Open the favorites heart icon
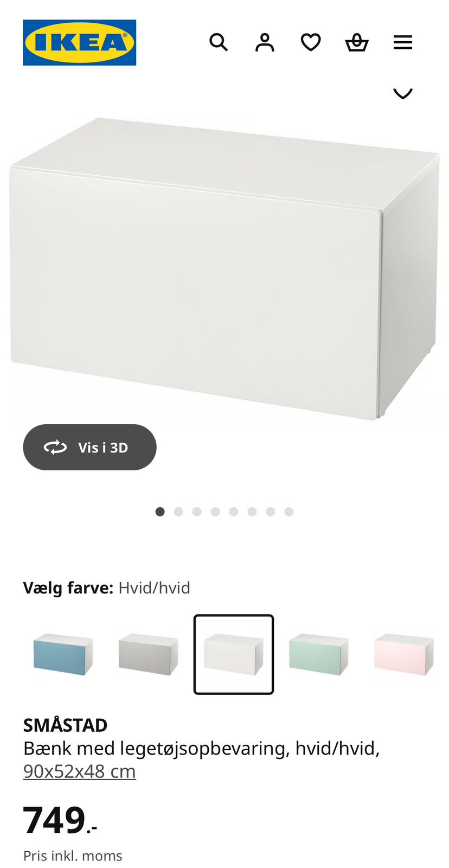The image size is (449, 868). [311, 42]
